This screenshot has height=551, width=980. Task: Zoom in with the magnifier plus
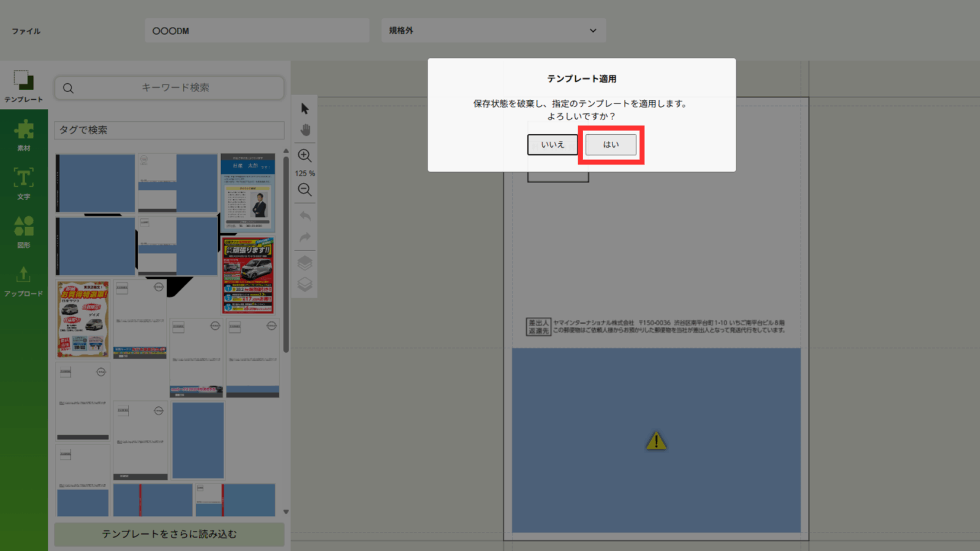[304, 156]
